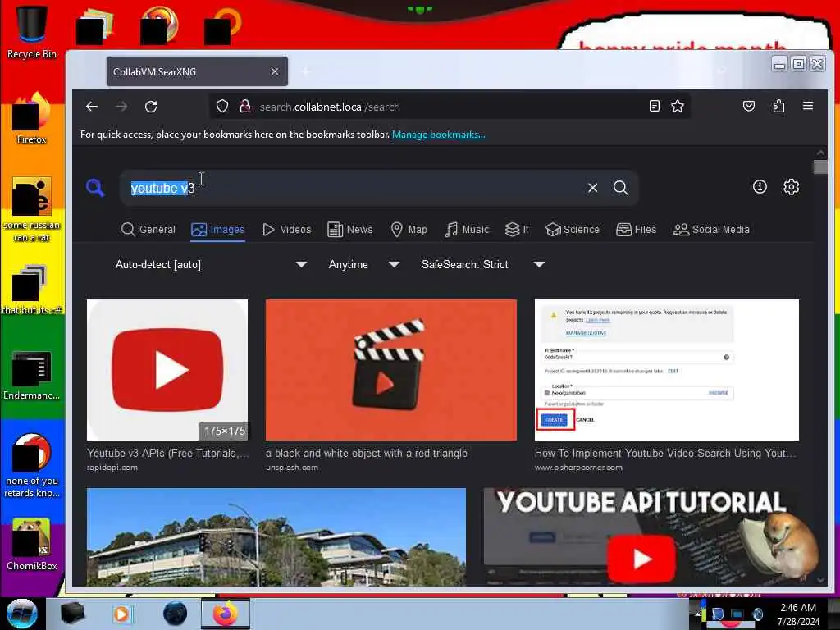Viewport: 840px width, 630px height.
Task: Click the blue SearXNG magnifier logo
Action: pos(95,188)
